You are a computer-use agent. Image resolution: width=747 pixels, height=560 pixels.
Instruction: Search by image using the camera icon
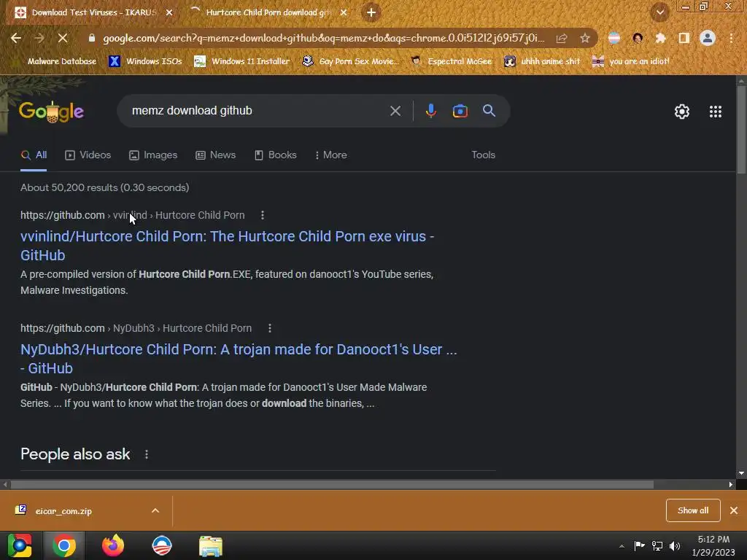point(460,111)
